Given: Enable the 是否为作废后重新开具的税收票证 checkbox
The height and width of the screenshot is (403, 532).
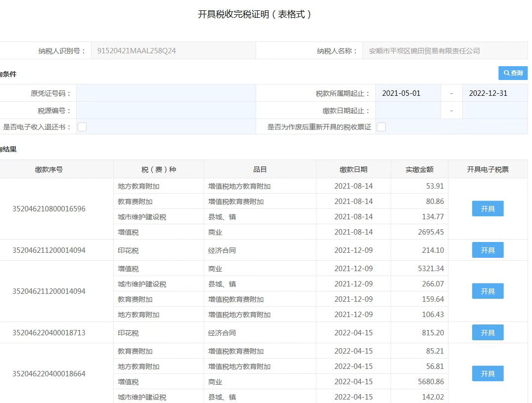Looking at the screenshot, I should point(381,127).
